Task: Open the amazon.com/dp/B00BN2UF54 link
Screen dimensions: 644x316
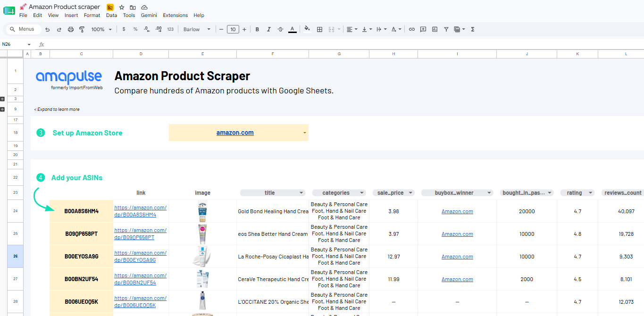Action: [x=140, y=279]
